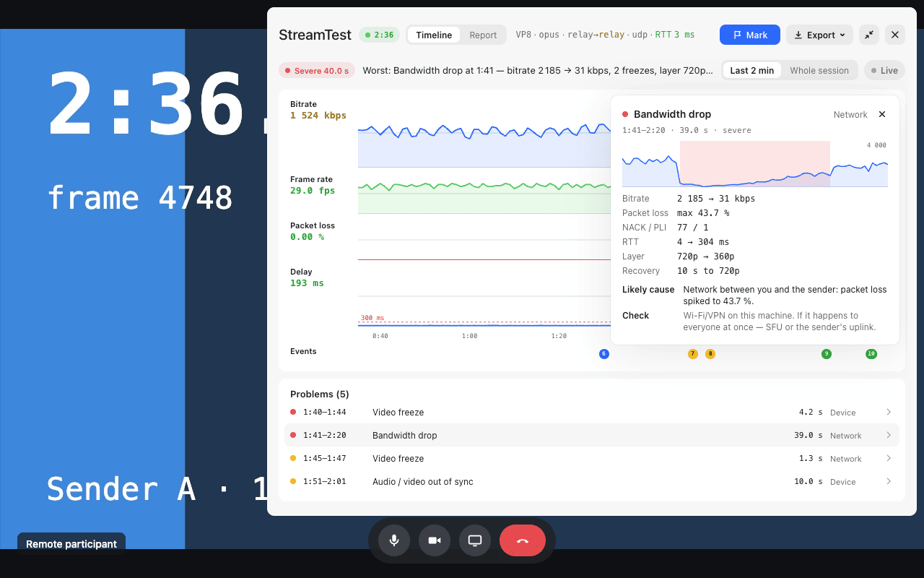Click the Worst: Bandwidth drop summary text
Screen dimensions: 924x578
(x=538, y=70)
